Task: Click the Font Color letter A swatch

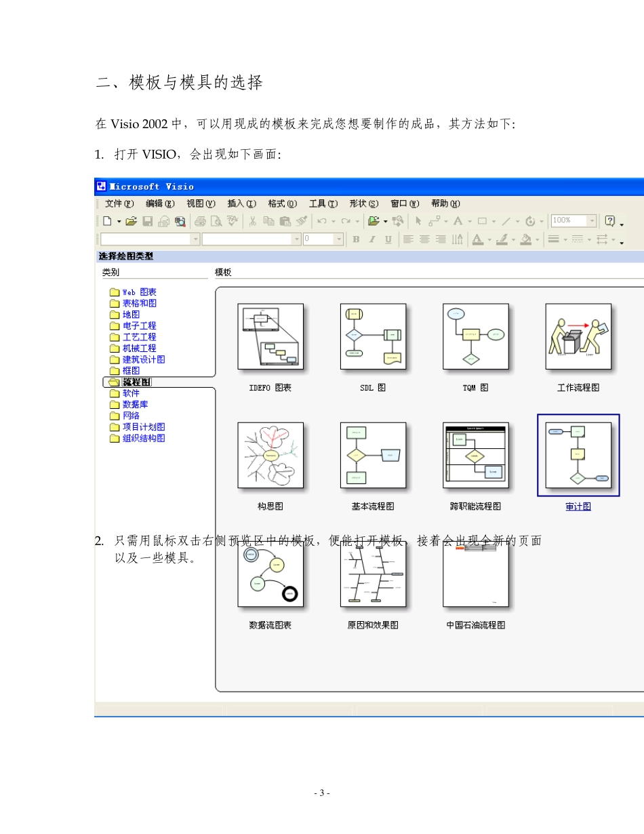Action: (477, 239)
